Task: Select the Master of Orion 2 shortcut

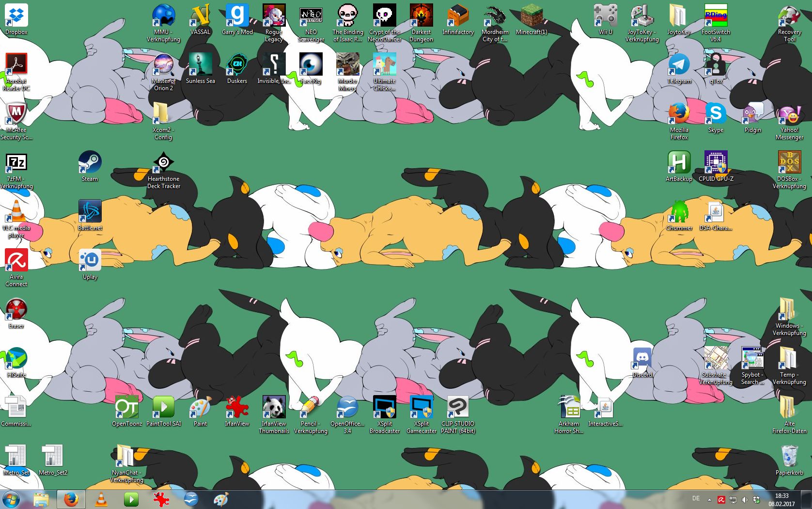Action: pos(163,72)
